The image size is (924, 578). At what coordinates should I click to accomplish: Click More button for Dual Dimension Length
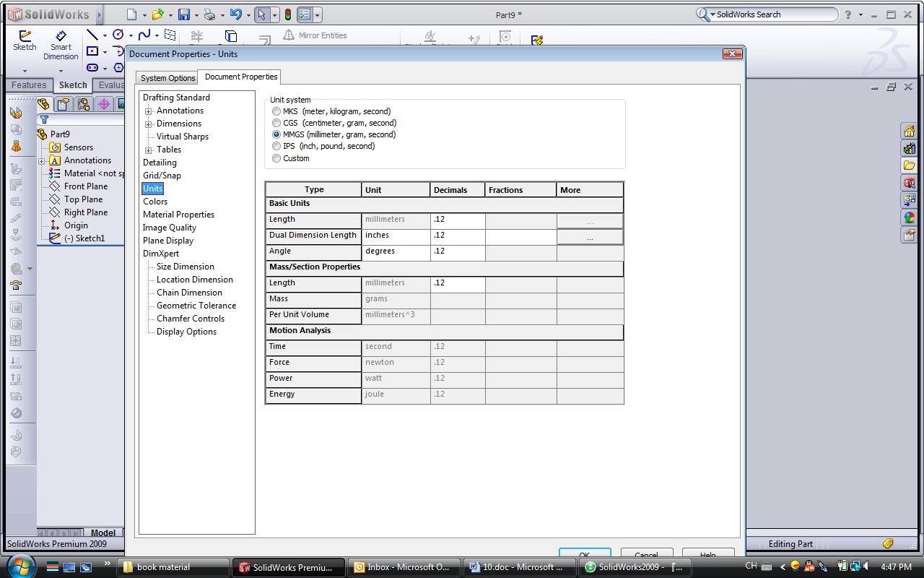pos(590,237)
